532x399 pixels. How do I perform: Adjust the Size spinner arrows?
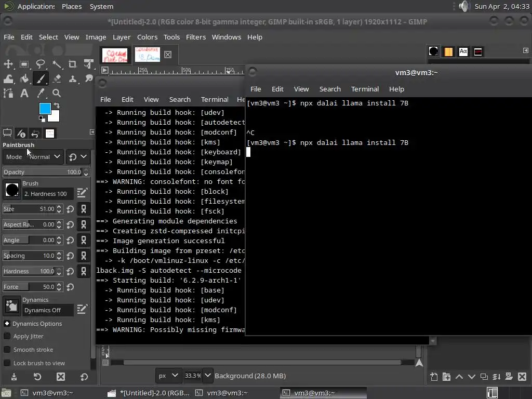pyautogui.click(x=59, y=209)
